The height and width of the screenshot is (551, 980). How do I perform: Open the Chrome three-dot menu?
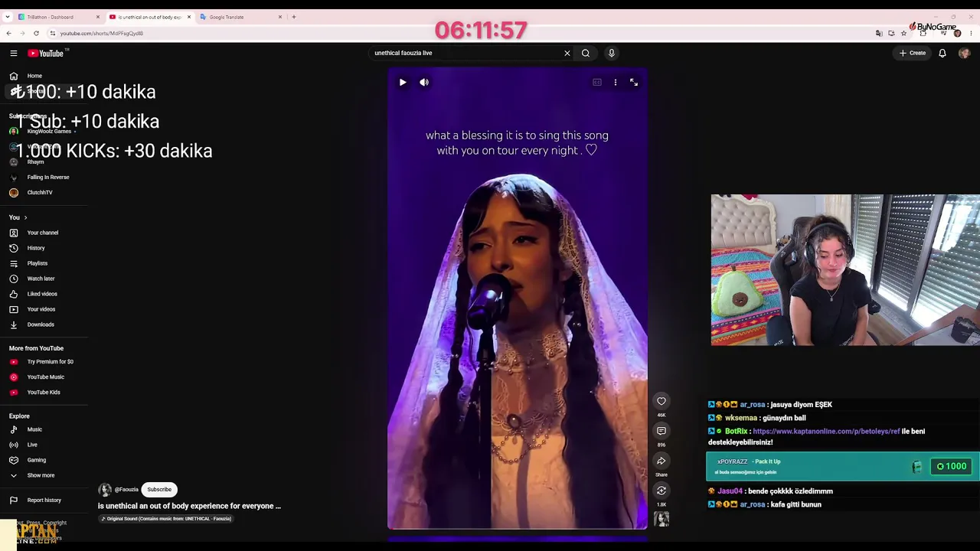972,34
